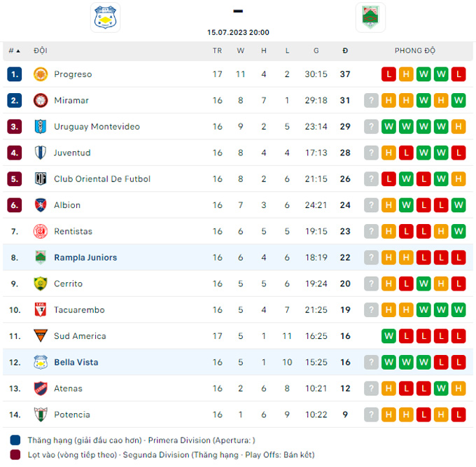Click the Albion club crest

coord(41,205)
